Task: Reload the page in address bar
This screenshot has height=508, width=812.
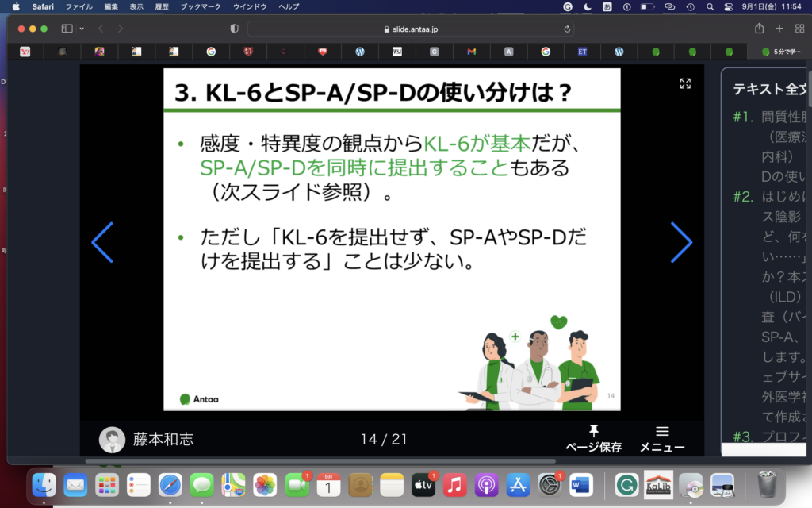Action: point(567,29)
